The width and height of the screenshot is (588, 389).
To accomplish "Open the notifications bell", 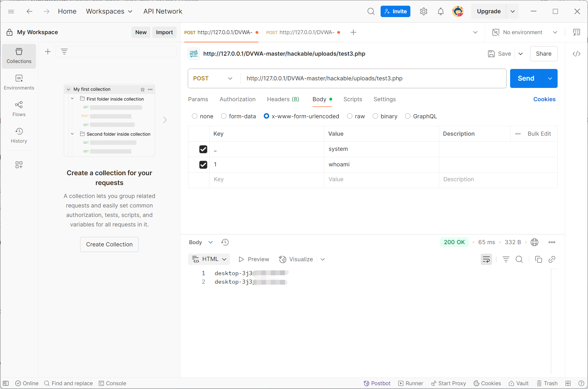I will (x=440, y=11).
